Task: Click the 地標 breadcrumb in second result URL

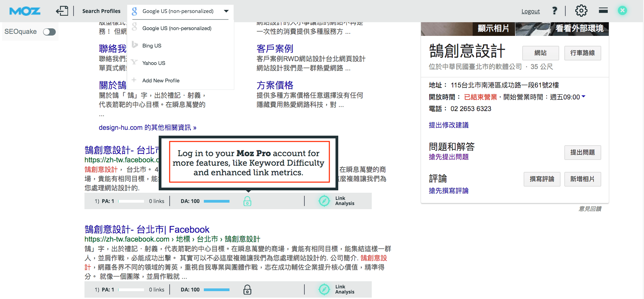Action: (183, 239)
